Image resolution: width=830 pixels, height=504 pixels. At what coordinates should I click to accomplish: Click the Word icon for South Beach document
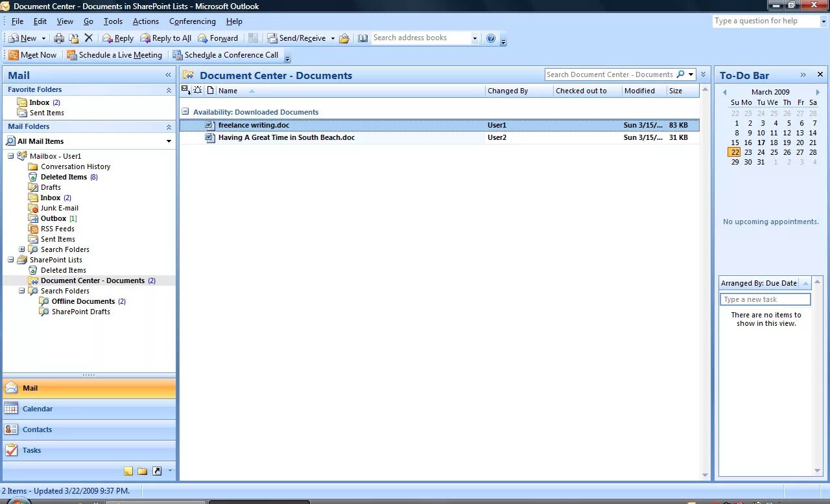(209, 137)
